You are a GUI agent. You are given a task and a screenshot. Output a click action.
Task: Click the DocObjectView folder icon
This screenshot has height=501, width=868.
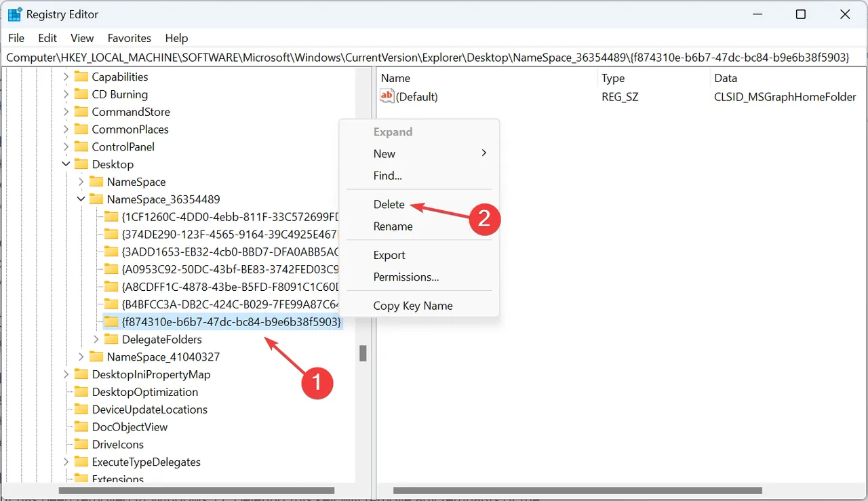pyautogui.click(x=81, y=426)
